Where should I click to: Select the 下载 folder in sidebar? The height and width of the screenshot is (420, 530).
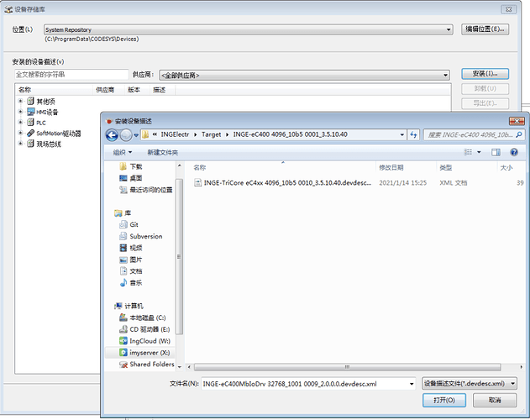point(130,166)
